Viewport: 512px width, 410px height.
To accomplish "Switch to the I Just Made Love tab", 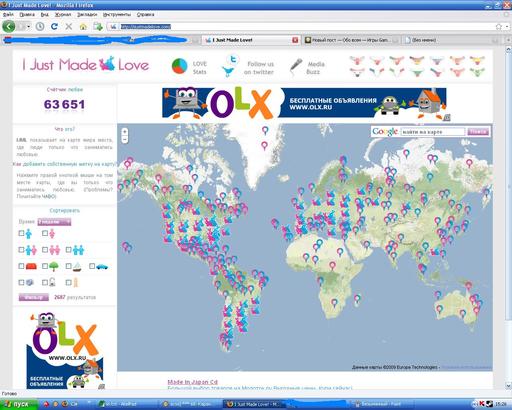I will (250, 40).
